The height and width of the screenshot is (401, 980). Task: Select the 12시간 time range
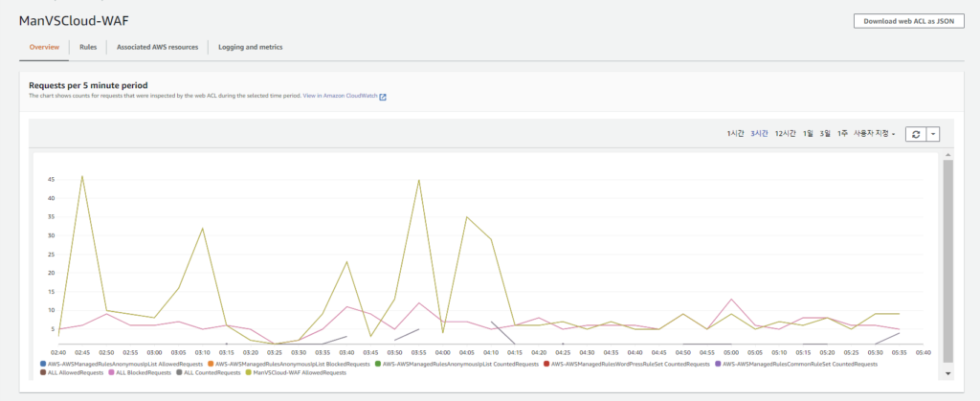(786, 134)
